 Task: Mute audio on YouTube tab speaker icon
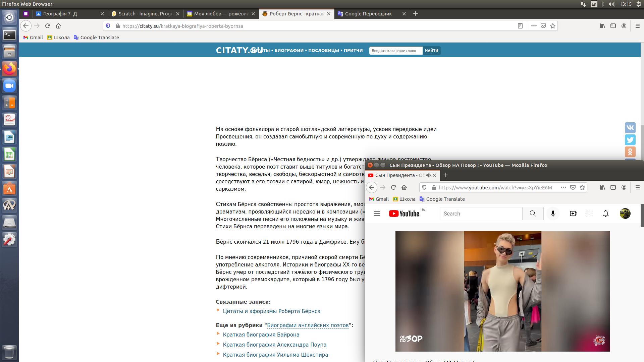(x=428, y=175)
